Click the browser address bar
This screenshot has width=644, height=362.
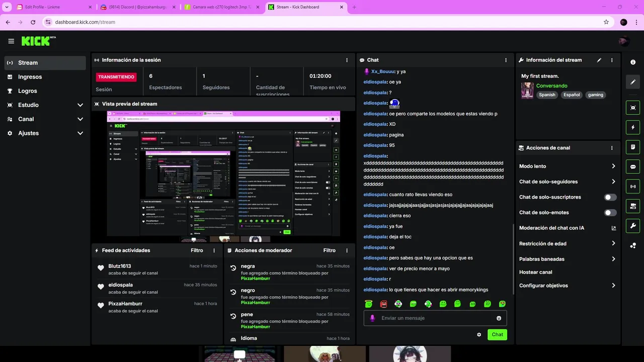tap(322, 22)
